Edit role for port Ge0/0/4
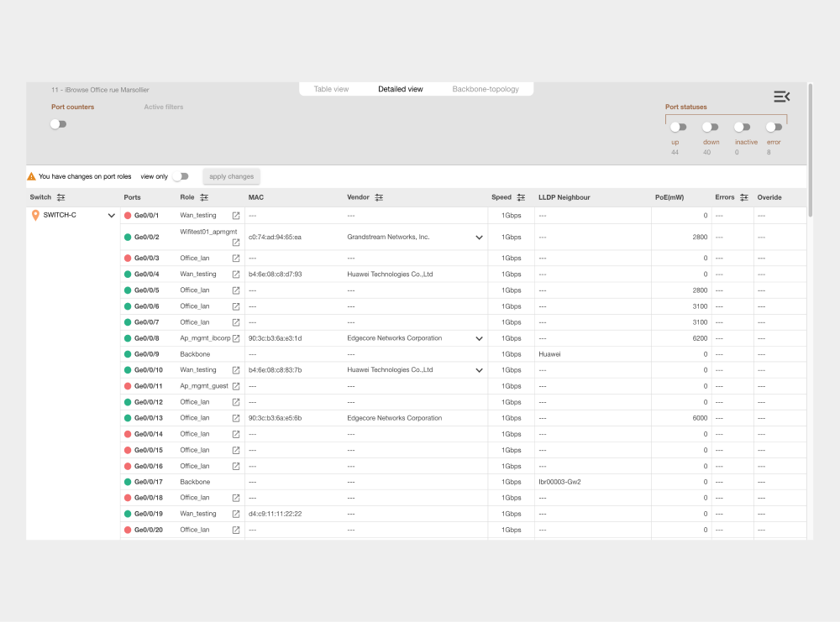Image resolution: width=840 pixels, height=622 pixels. click(x=236, y=274)
